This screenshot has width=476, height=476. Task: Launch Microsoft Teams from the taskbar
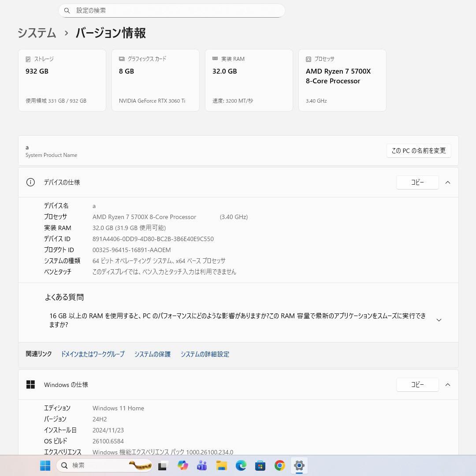pyautogui.click(x=202, y=465)
